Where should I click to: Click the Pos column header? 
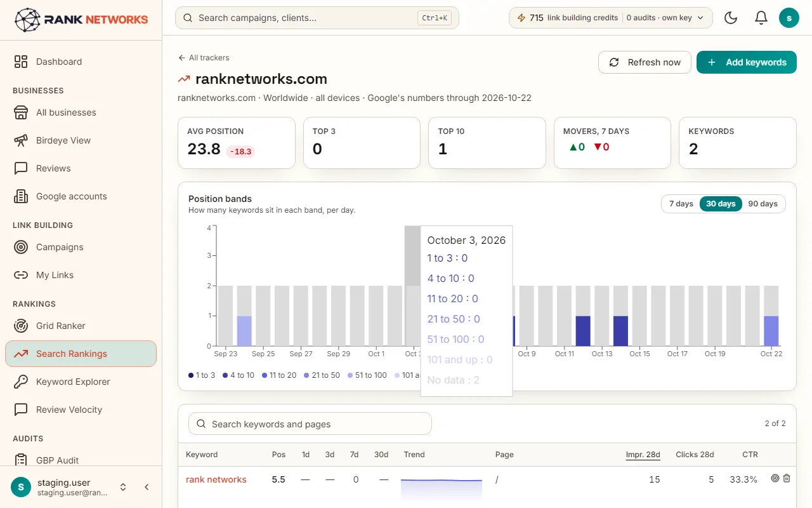tap(279, 455)
